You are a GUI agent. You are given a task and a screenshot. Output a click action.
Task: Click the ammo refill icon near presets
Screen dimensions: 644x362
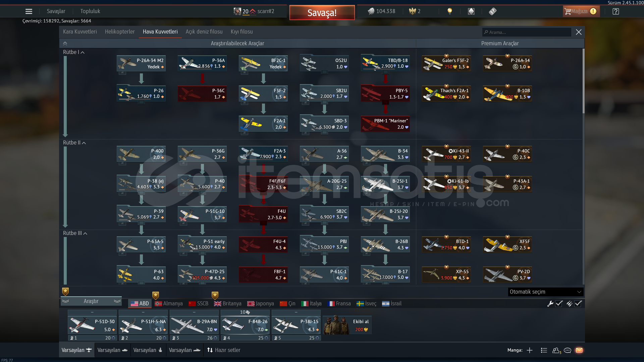click(570, 304)
